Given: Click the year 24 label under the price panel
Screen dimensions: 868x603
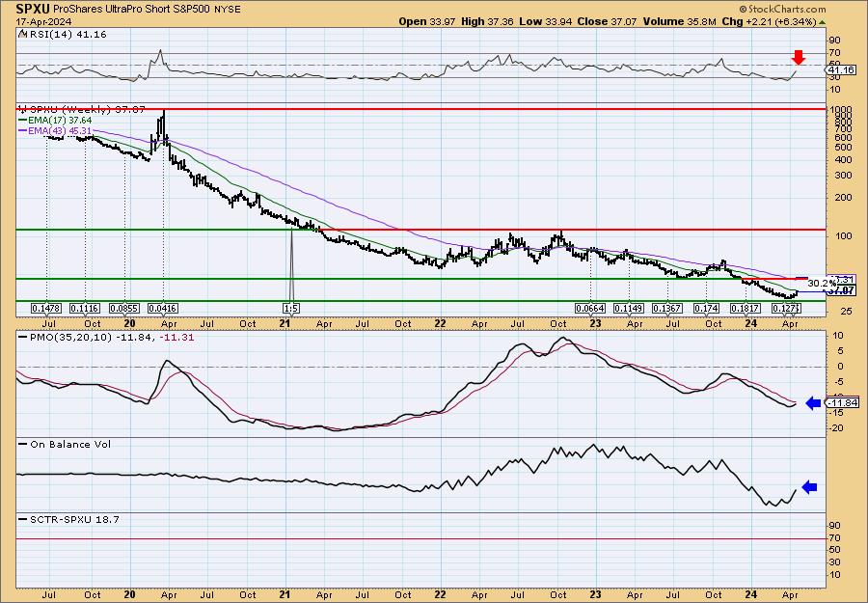Looking at the screenshot, I should click(x=751, y=323).
